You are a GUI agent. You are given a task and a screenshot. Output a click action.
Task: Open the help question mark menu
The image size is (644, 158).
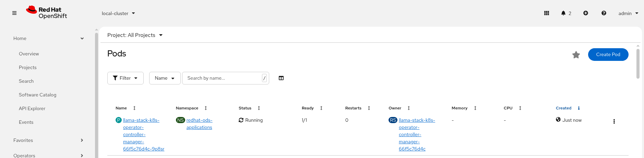[x=604, y=13]
